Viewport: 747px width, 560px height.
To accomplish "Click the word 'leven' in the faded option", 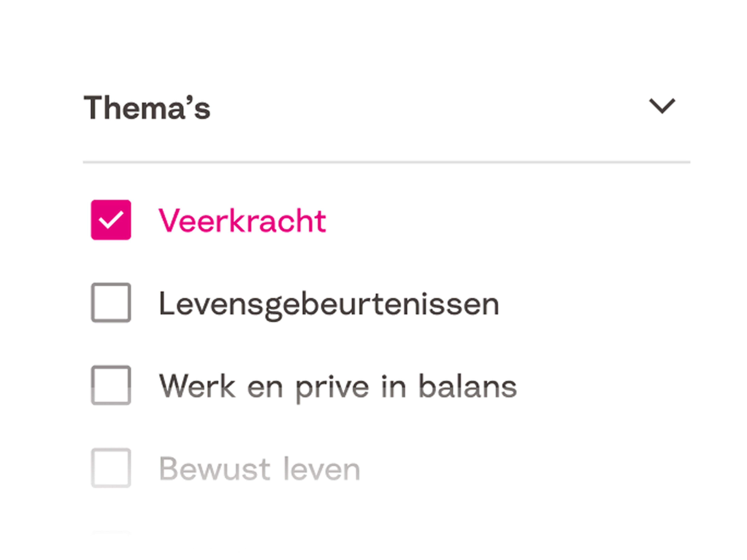I will click(x=322, y=469).
